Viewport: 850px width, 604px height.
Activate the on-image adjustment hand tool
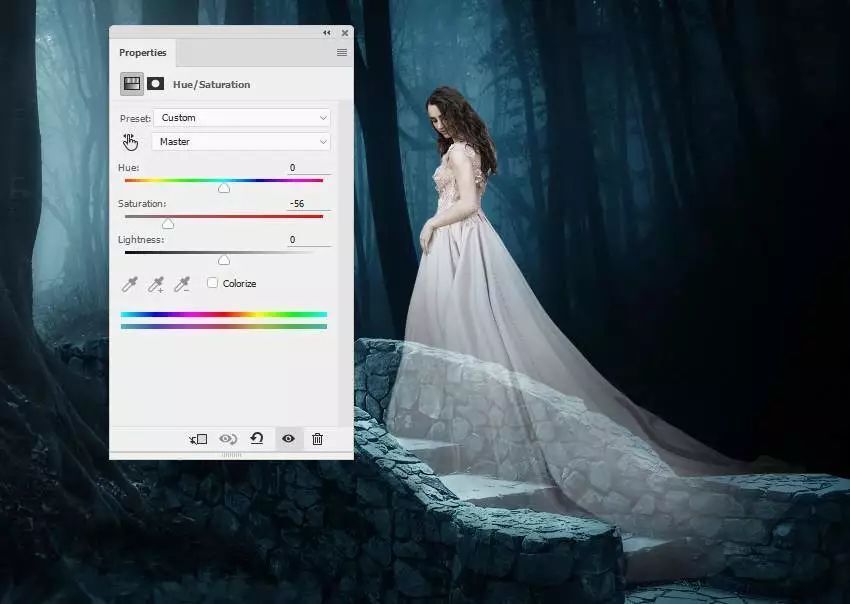click(130, 142)
